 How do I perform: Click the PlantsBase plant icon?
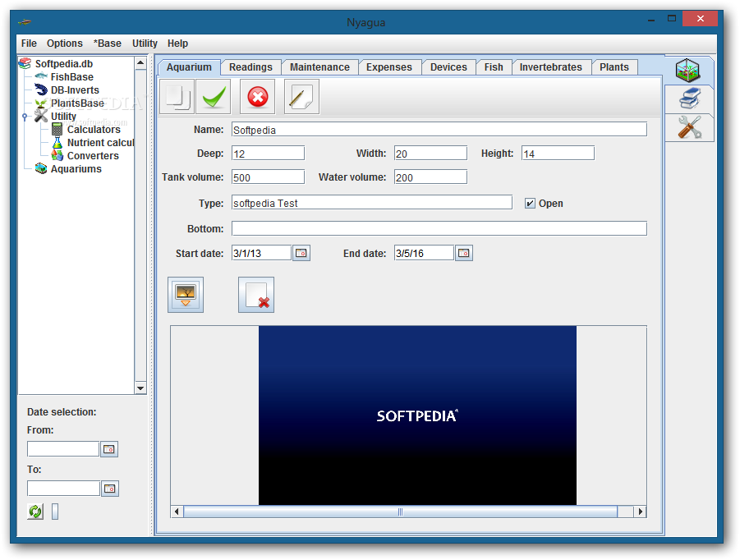pyautogui.click(x=41, y=103)
